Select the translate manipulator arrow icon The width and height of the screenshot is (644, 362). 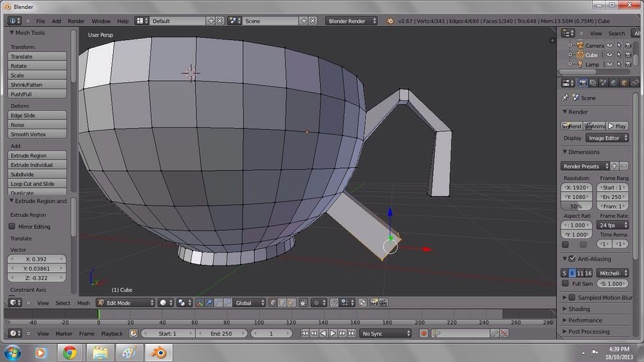[209, 303]
